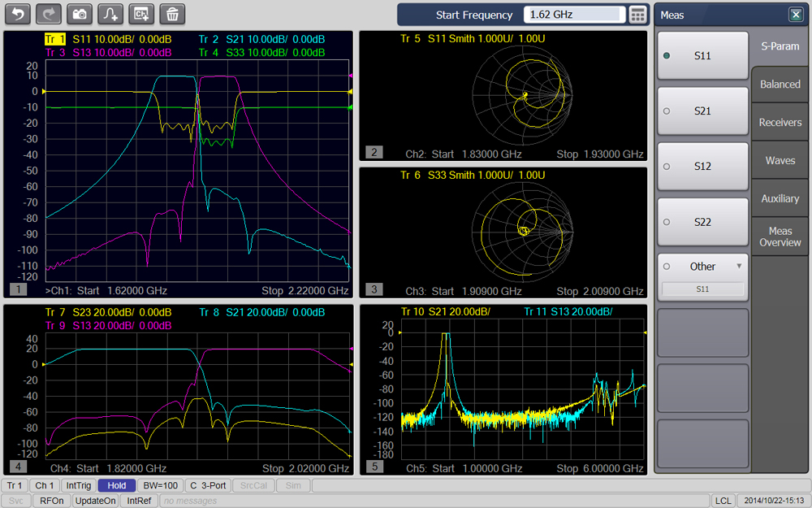This screenshot has height=508, width=812.
Task: Choose the S22 measurement option
Action: point(702,222)
